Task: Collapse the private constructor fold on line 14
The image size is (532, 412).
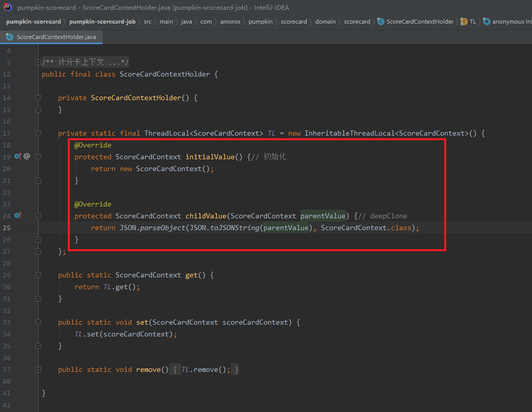Action: [x=38, y=98]
